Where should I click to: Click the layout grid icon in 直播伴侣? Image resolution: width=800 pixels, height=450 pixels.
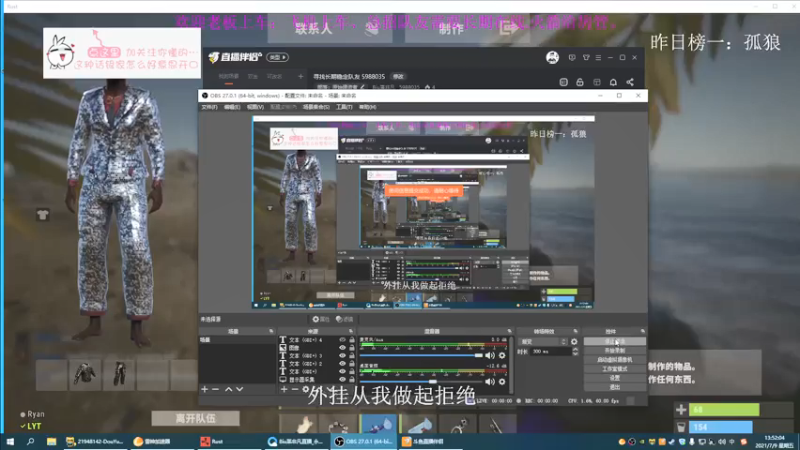pos(596,82)
